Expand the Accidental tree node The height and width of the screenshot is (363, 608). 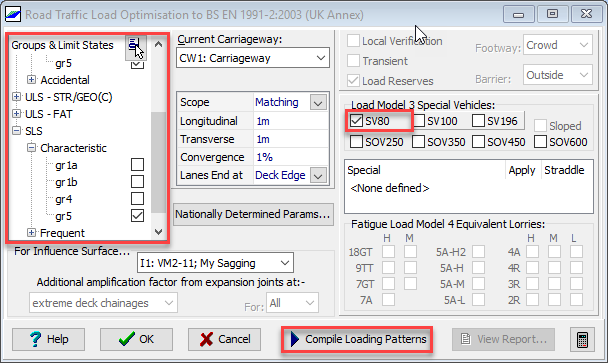[31, 80]
